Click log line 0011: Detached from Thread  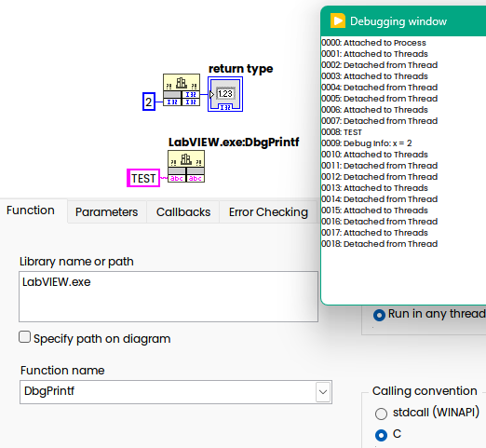tap(380, 166)
